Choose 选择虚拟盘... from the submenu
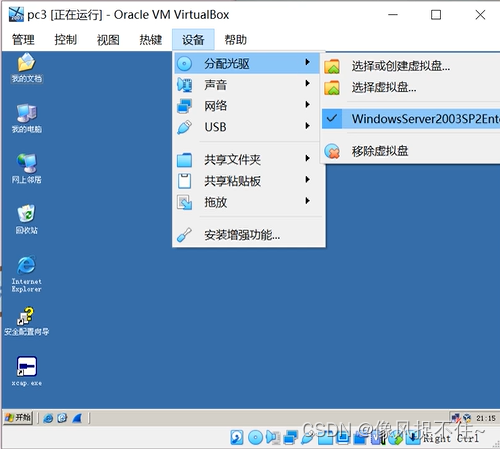The image size is (500, 449). pyautogui.click(x=383, y=88)
